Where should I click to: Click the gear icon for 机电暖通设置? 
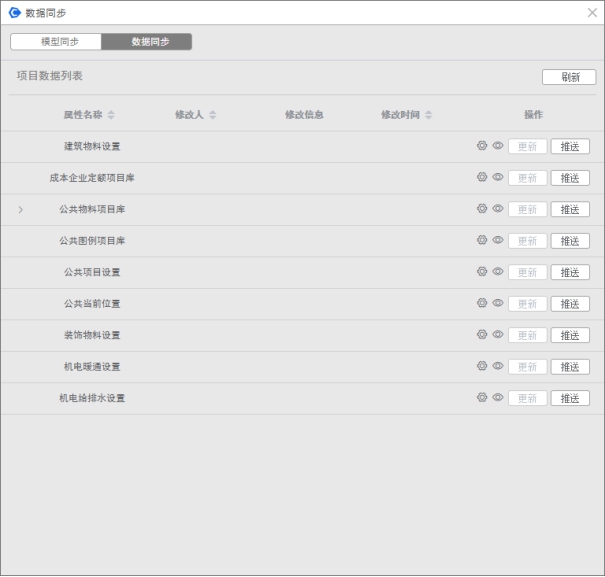(481, 366)
